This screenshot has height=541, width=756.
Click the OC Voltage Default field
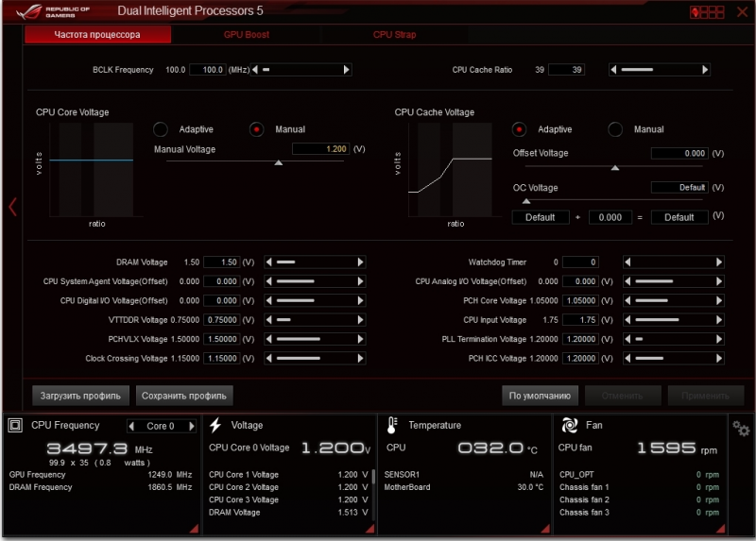679,187
